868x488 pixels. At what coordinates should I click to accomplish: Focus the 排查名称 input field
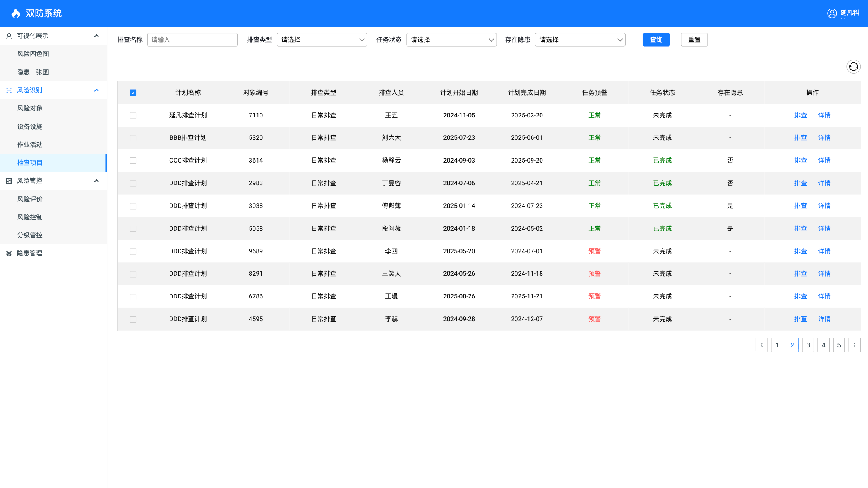[x=192, y=40]
